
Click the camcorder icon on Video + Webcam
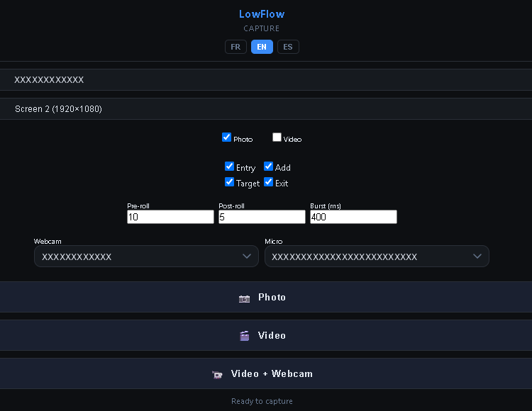(x=217, y=375)
